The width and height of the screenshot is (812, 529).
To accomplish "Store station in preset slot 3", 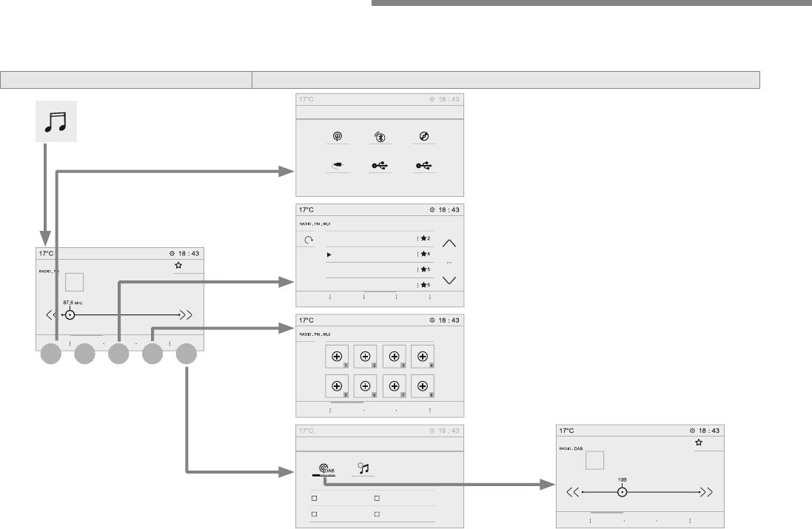I will (x=394, y=357).
